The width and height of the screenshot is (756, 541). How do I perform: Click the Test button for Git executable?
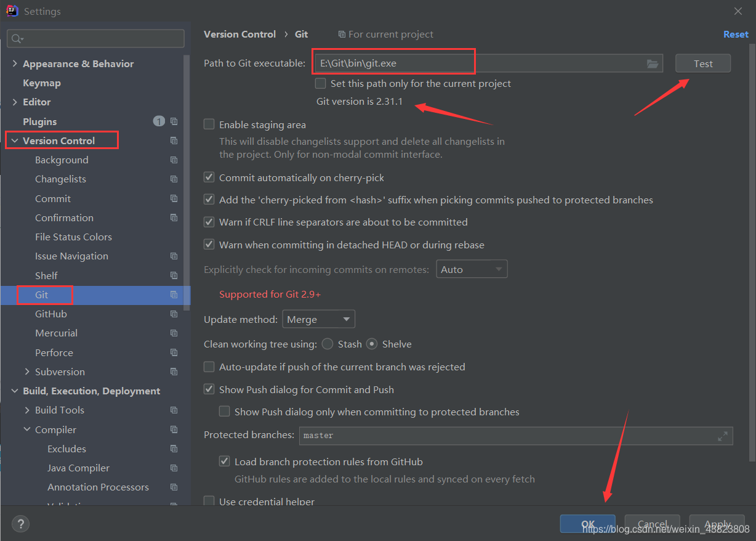703,63
